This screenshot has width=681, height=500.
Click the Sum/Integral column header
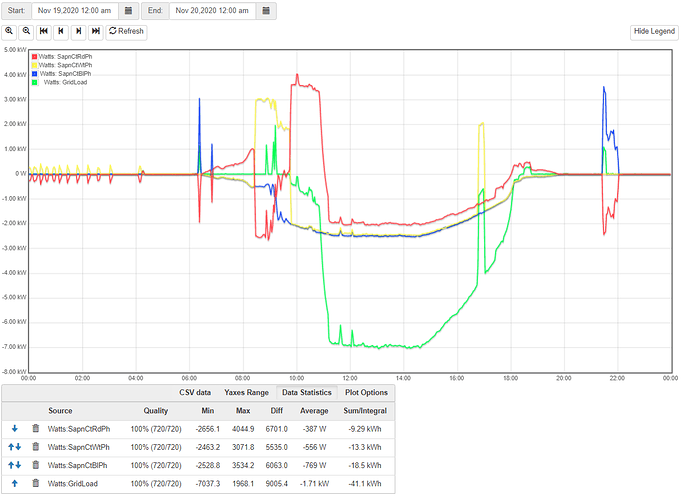[x=365, y=411]
